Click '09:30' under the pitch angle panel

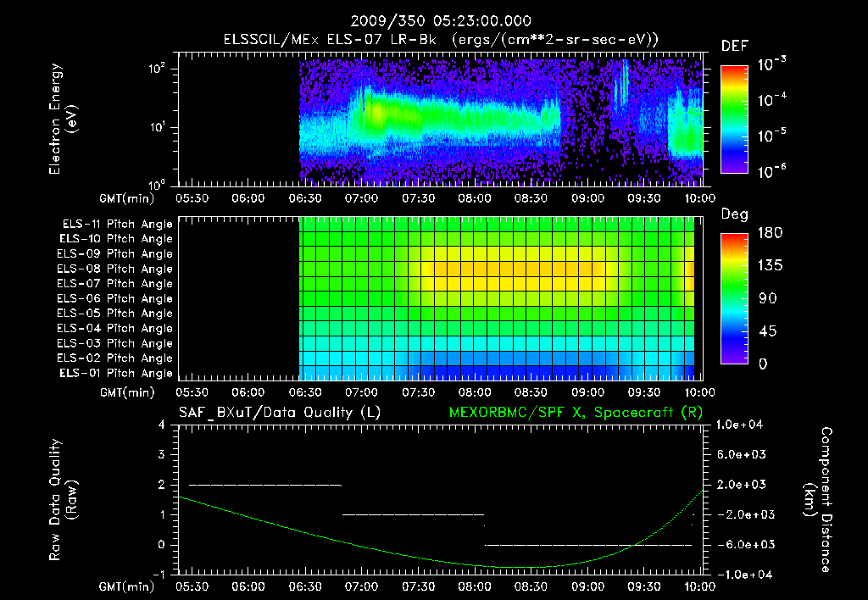pyautogui.click(x=643, y=393)
